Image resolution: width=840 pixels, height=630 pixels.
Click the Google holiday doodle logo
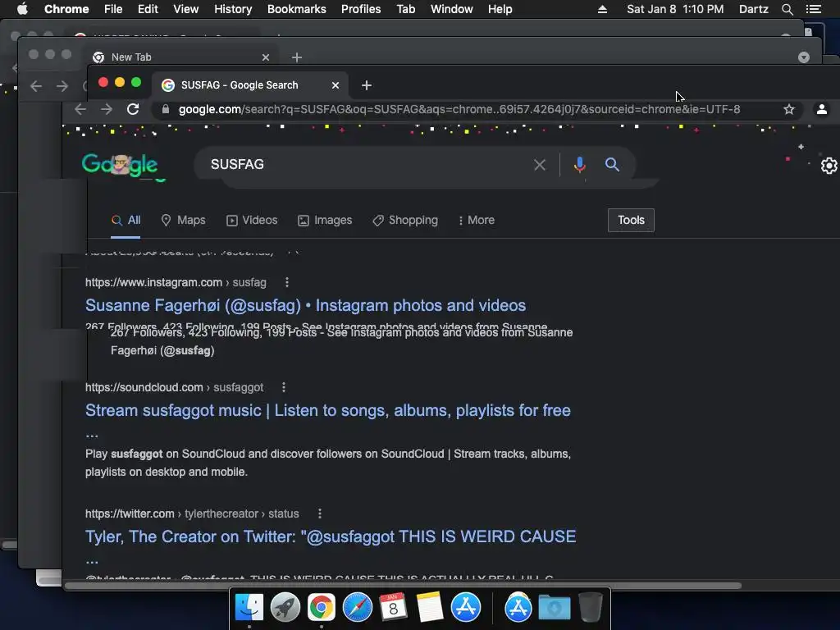click(x=120, y=164)
